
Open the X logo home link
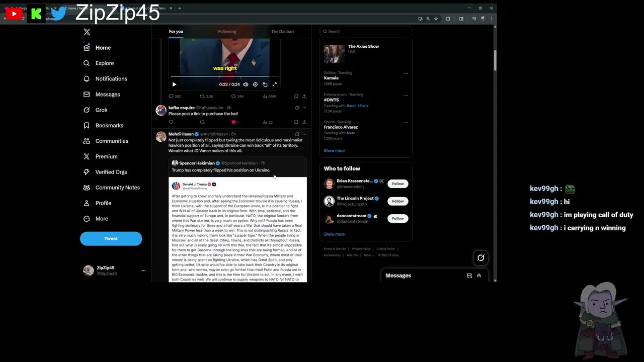click(x=87, y=32)
